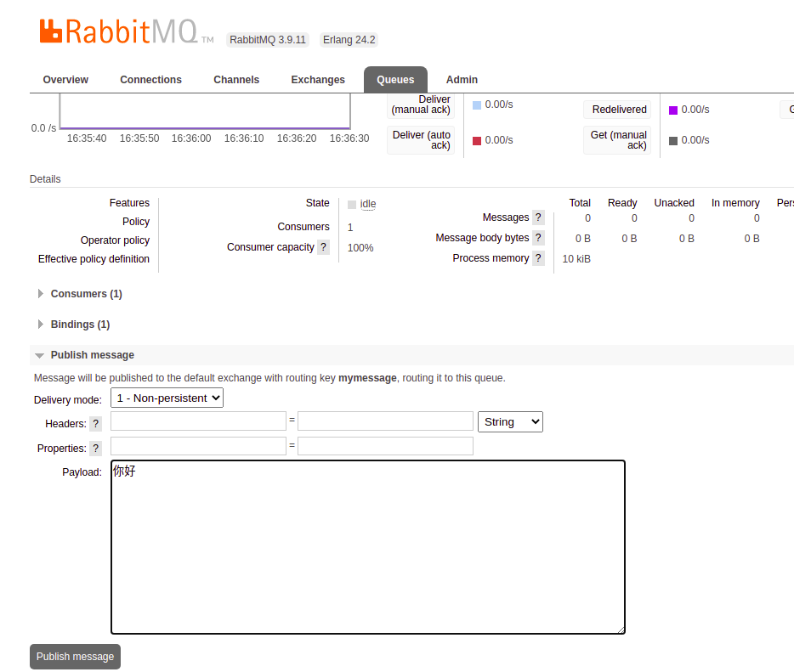Screen dimensions: 794x672
Task: Click help icon beside Messages
Action: 538,217
